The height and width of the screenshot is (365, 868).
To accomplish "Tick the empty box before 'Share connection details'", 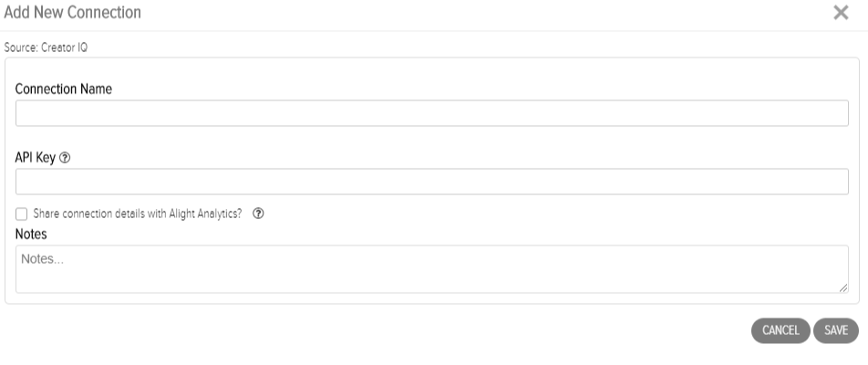I will [22, 214].
